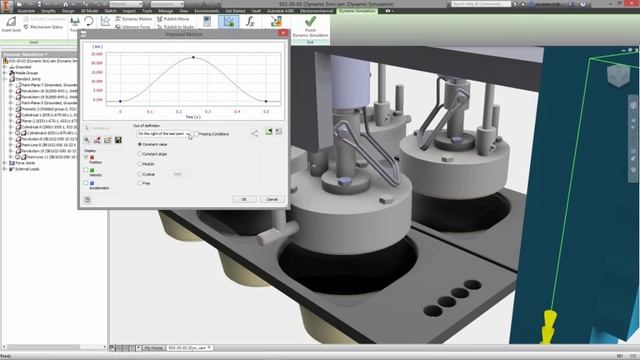The image size is (640, 360).
Task: Select Dynamic Motion tool
Action: click(x=133, y=19)
